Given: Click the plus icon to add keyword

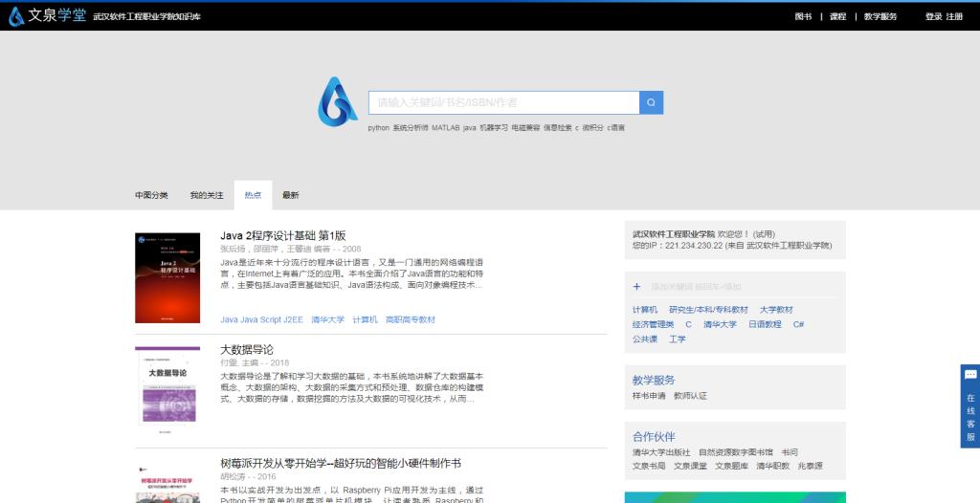Looking at the screenshot, I should click(x=637, y=287).
